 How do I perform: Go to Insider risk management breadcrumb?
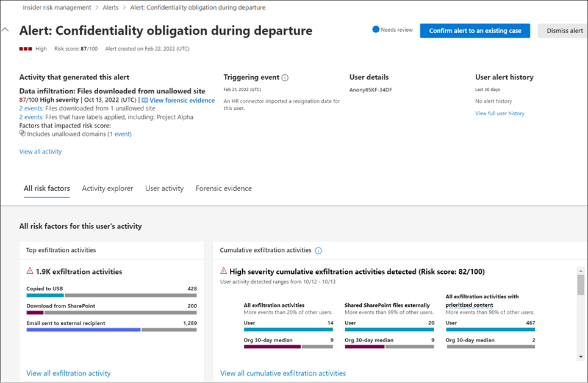(x=57, y=8)
